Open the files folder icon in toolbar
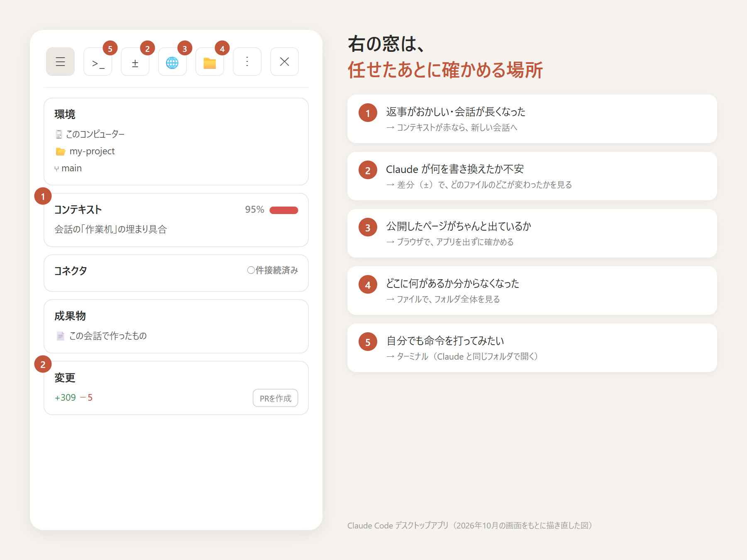 point(210,62)
